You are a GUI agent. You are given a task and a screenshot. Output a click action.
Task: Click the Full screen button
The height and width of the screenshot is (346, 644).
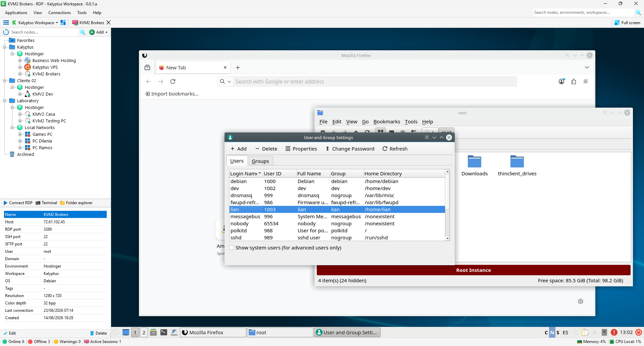tap(627, 22)
